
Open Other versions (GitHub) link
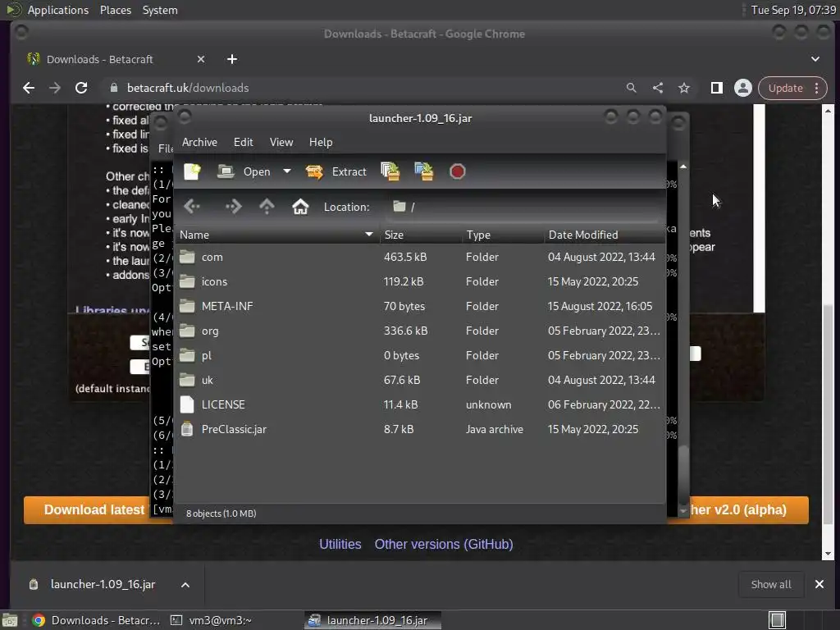[x=444, y=545]
